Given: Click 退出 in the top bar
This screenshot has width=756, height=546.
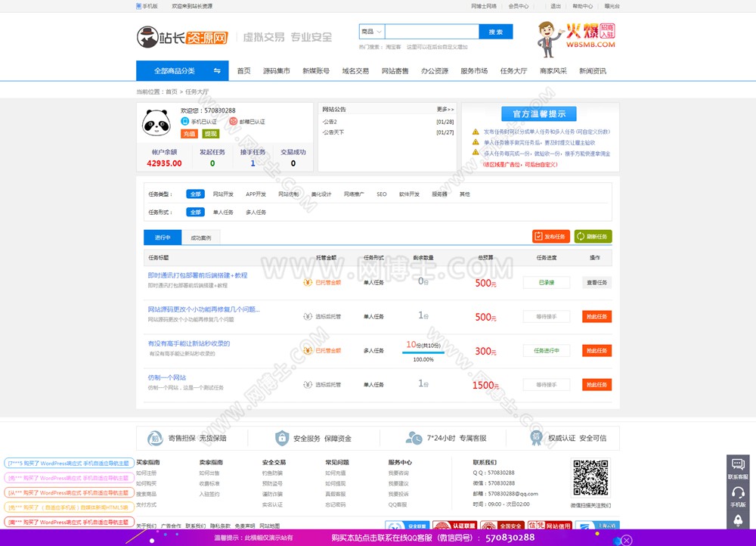Looking at the screenshot, I should pos(556,6).
